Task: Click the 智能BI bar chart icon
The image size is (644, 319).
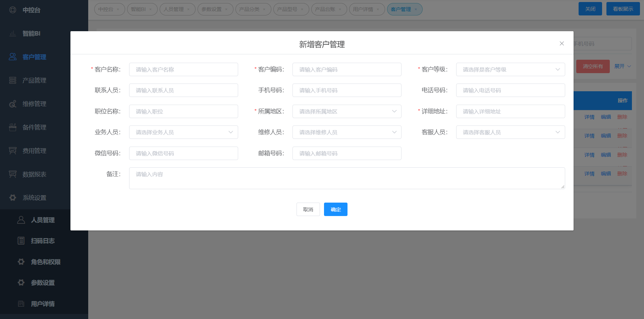Action: (13, 34)
